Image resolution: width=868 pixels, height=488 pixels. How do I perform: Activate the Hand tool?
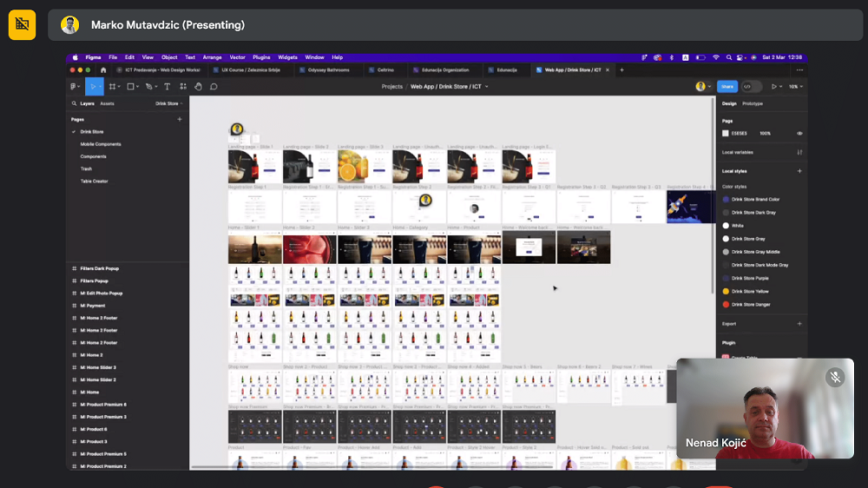pos(198,86)
